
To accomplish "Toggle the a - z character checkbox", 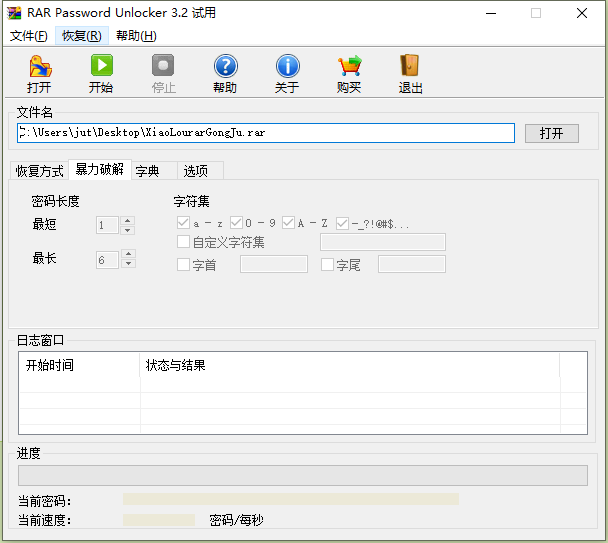I will [183, 223].
